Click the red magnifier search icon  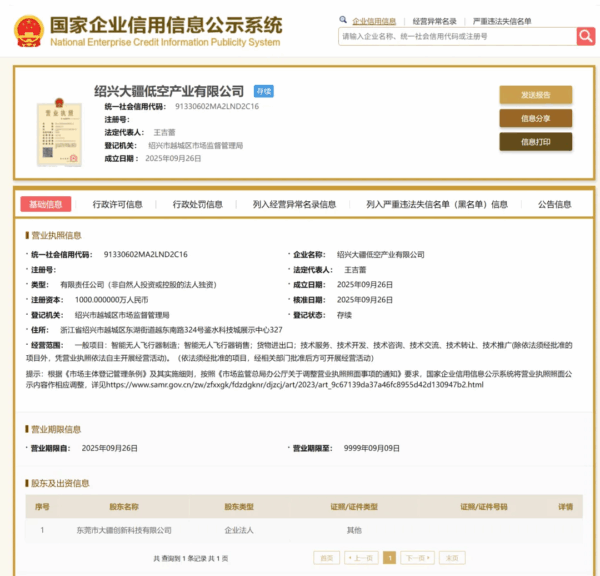point(585,36)
